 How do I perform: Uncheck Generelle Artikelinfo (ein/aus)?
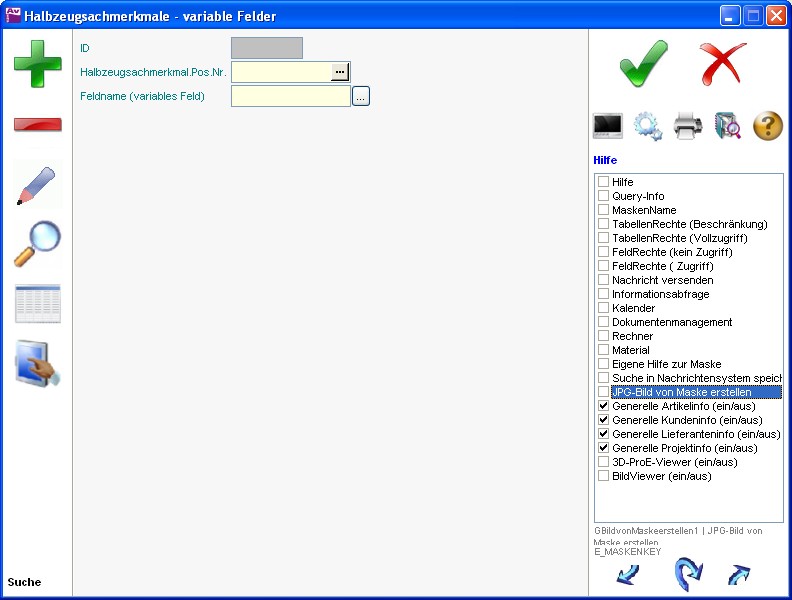click(x=603, y=407)
